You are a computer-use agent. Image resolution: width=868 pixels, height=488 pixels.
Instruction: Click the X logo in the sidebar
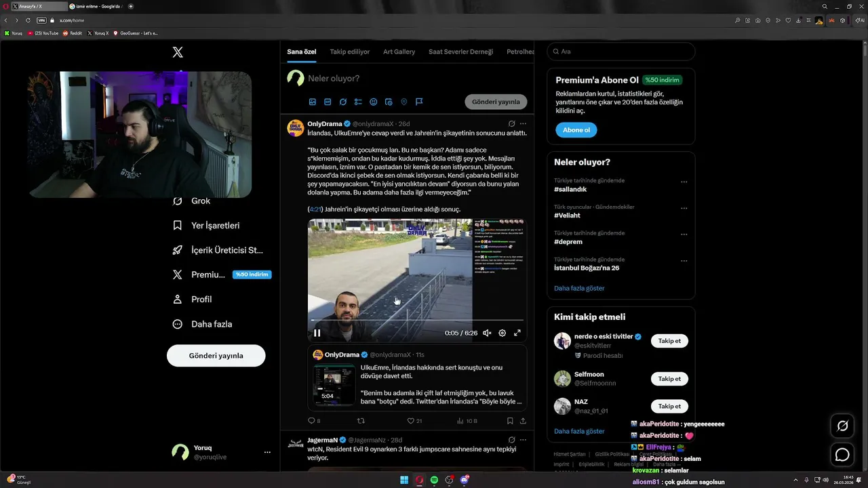coord(178,52)
